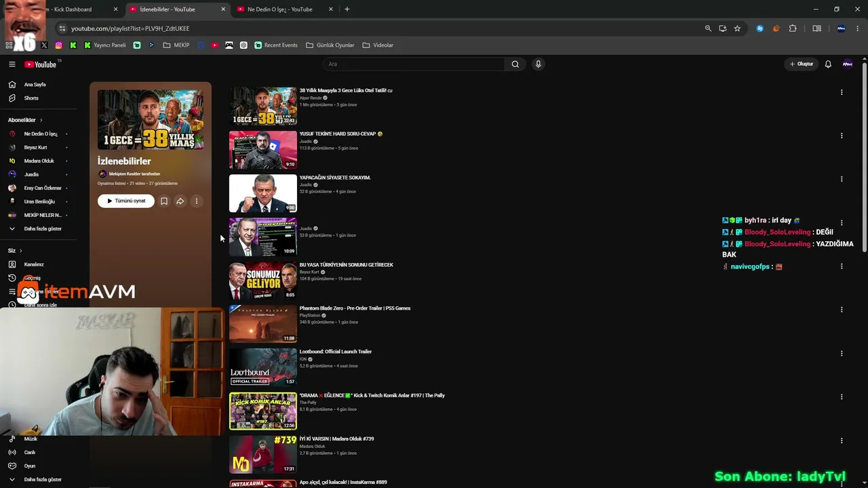Screen dimensions: 868x488
Task: Open site information icon in address bar
Action: click(x=62, y=28)
